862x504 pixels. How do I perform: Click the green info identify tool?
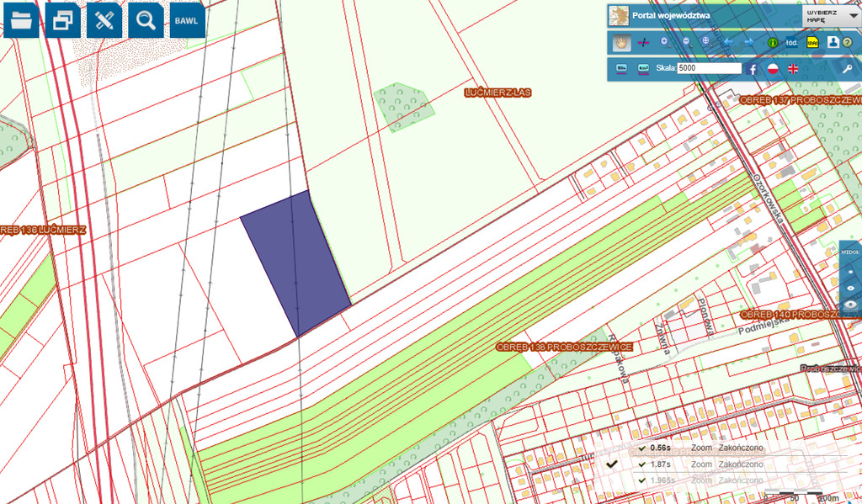[772, 42]
